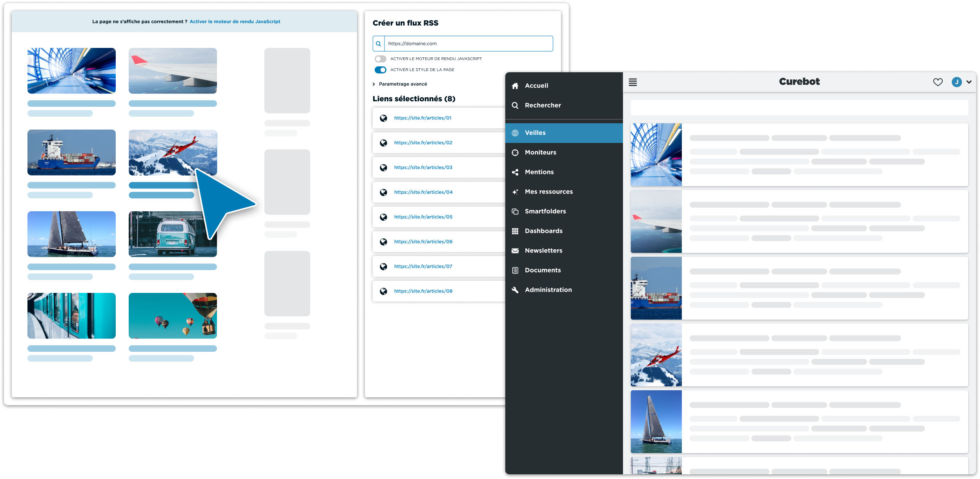Open the user account dropdown arrow
Image resolution: width=980 pixels, height=479 pixels.
(969, 82)
